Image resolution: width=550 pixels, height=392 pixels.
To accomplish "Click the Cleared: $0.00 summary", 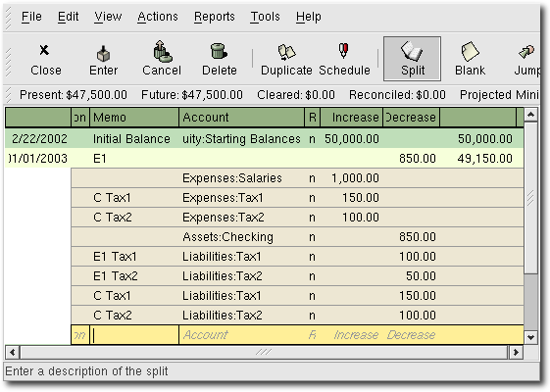I will tap(296, 95).
